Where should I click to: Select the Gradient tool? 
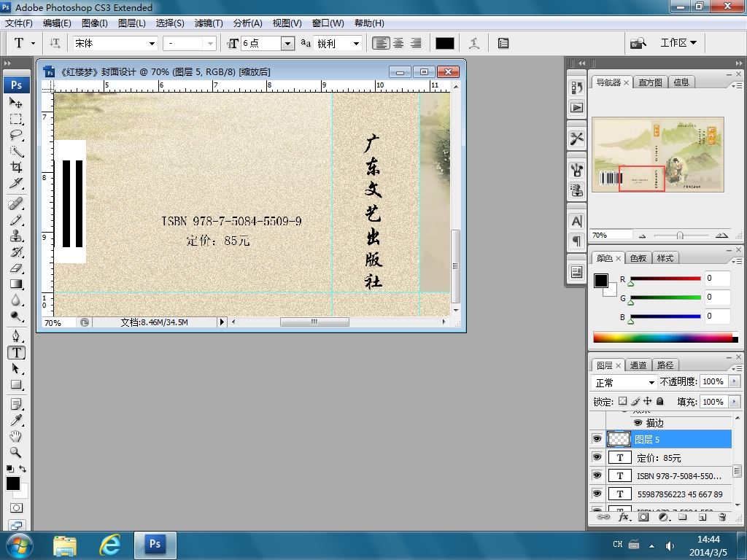[16, 284]
